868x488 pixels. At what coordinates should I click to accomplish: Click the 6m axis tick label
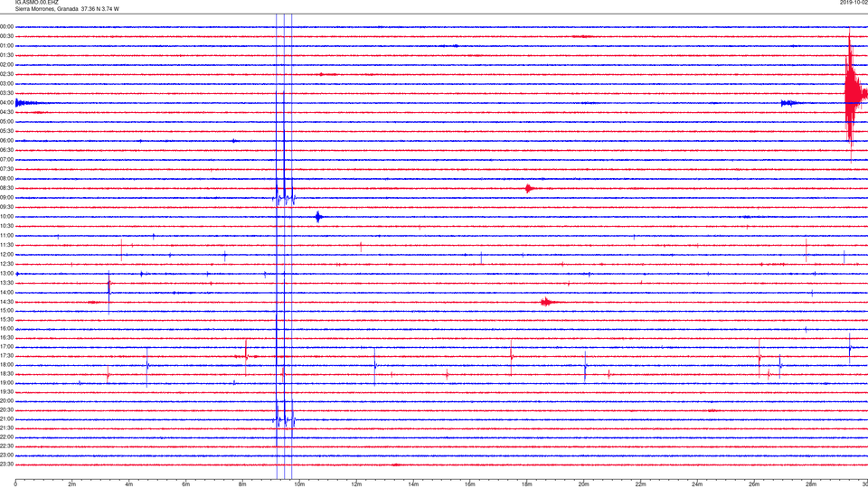click(x=185, y=484)
